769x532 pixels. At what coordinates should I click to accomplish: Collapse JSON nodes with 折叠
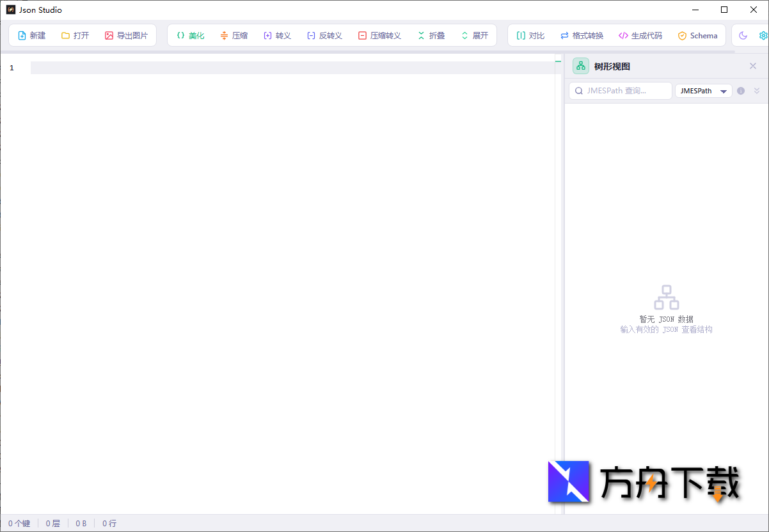coord(431,35)
